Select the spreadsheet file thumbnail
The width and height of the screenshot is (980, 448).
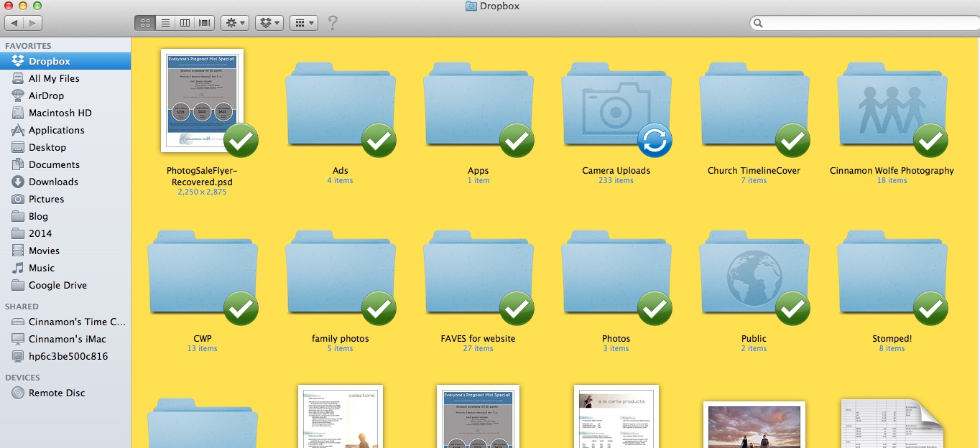(x=892, y=424)
